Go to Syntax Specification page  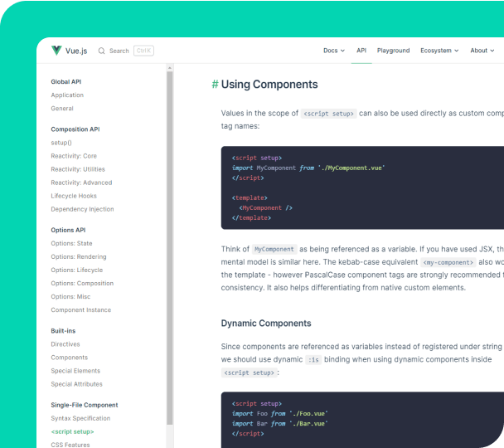click(x=80, y=418)
